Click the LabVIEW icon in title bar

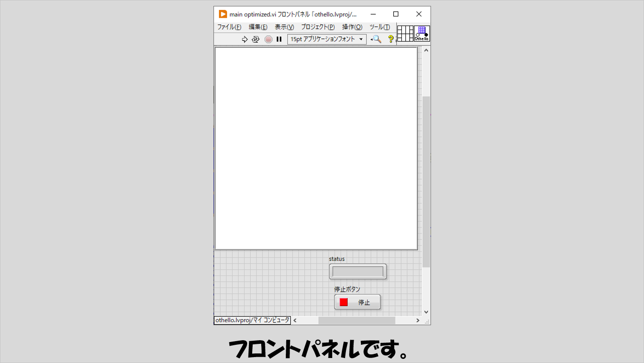click(223, 14)
